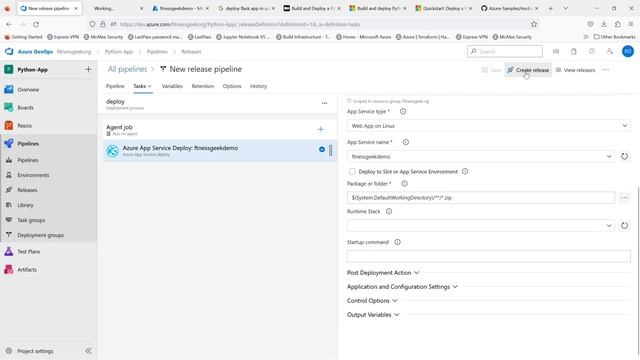Enable Deploy to Slot or App Service Environment
This screenshot has height=360, width=640.
click(352, 171)
